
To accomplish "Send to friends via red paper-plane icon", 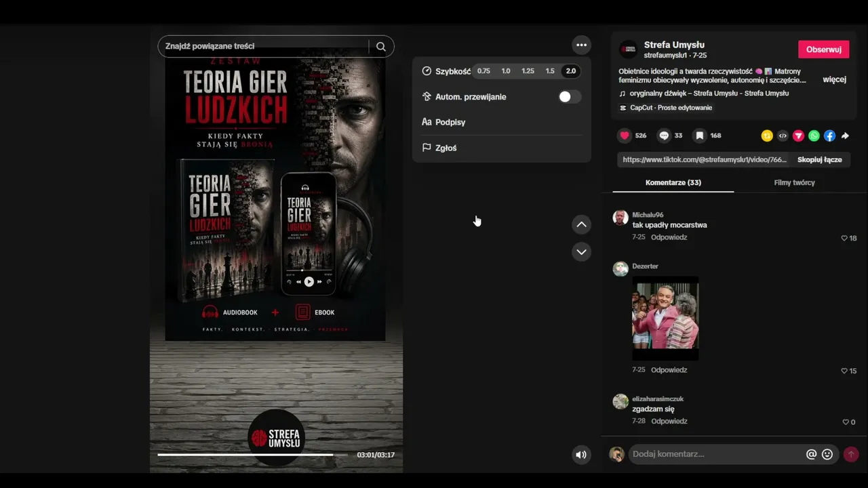I will [x=798, y=136].
